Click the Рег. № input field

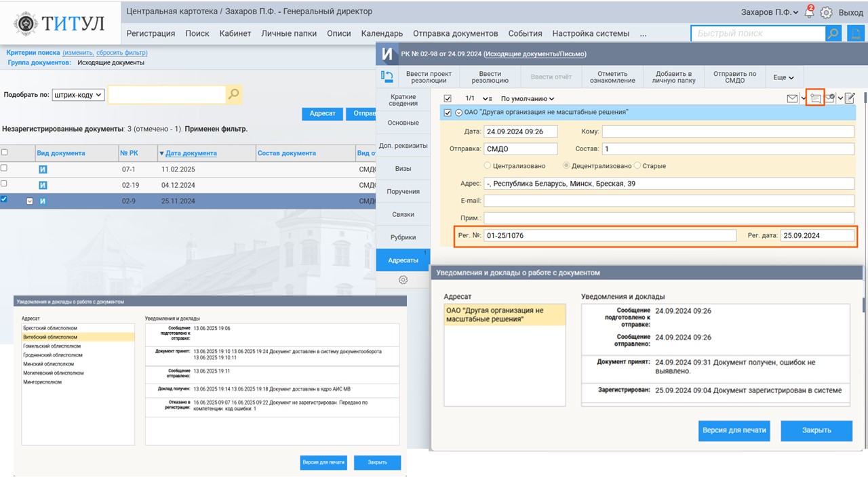pyautogui.click(x=610, y=236)
